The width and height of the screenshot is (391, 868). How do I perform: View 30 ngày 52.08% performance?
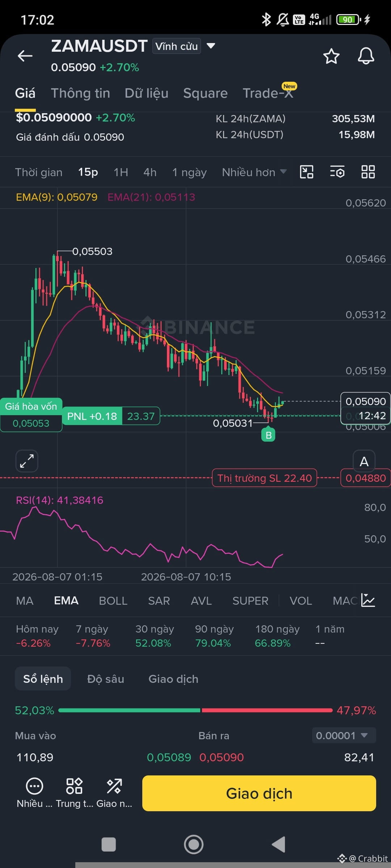155,636
